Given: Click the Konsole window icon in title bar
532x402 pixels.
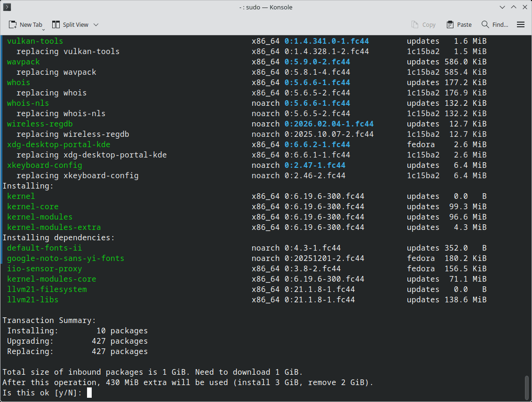Looking at the screenshot, I should tap(7, 7).
